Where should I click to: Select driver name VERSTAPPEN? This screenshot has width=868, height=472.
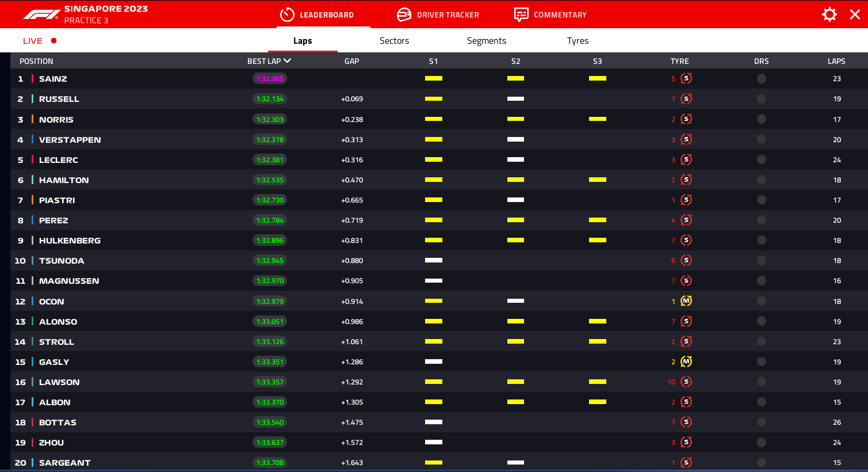[x=70, y=140]
